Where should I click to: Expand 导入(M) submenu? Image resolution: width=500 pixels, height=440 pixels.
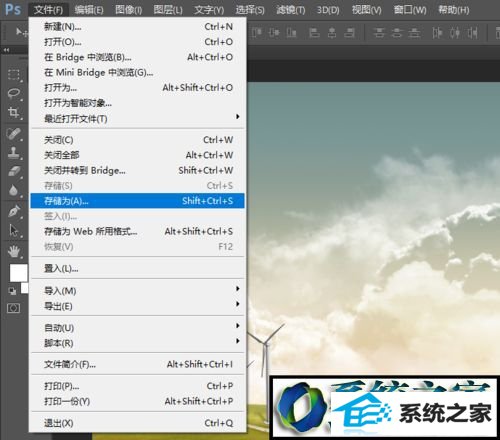(x=137, y=291)
